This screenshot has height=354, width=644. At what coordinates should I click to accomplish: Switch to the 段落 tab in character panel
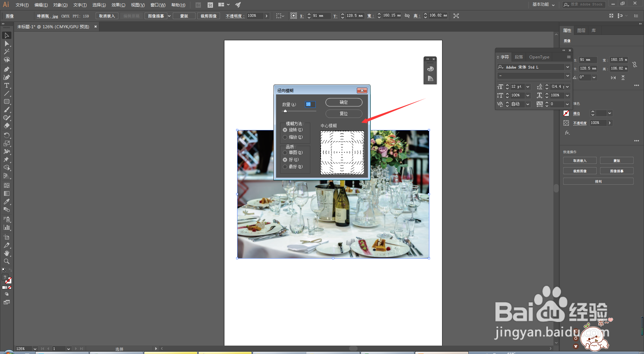pos(519,57)
